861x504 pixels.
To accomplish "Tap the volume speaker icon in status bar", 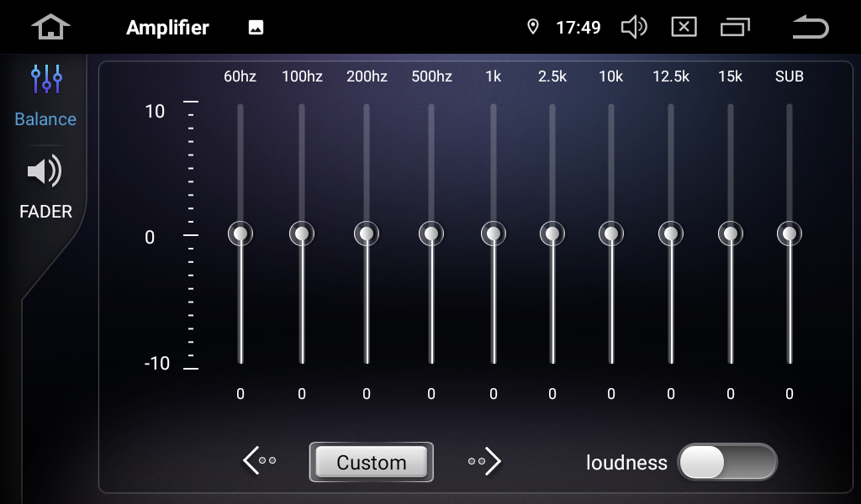I will coord(633,27).
